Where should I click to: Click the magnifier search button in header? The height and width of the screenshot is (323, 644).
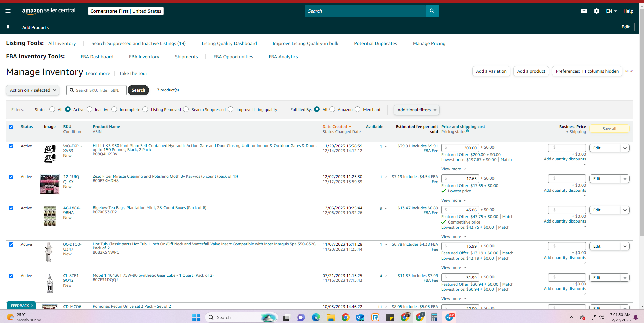tap(432, 11)
